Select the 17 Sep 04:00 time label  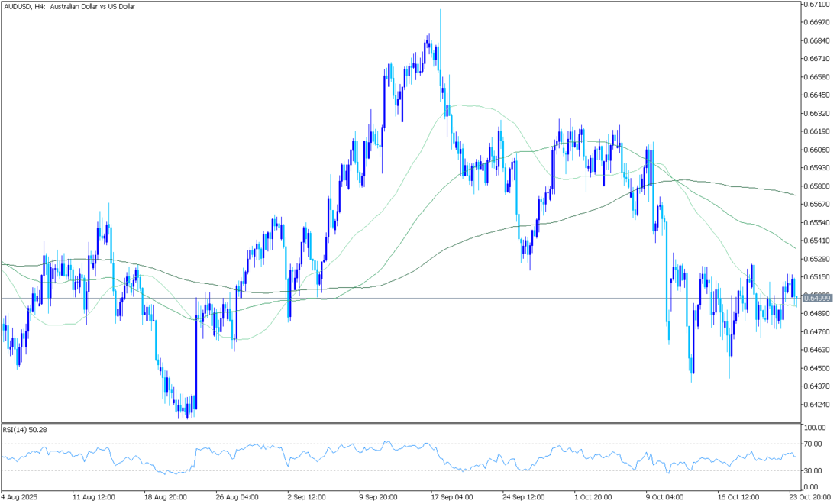click(x=452, y=495)
